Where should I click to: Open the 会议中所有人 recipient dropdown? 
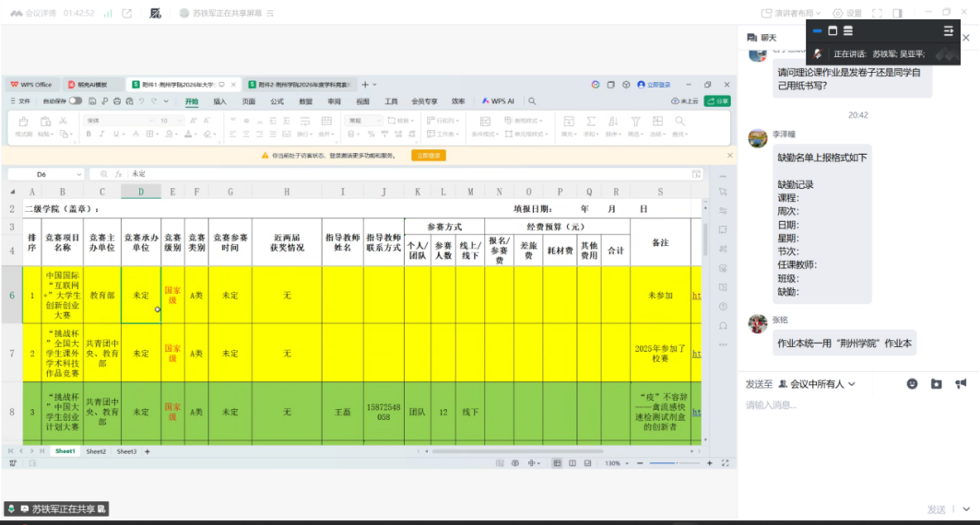point(817,384)
